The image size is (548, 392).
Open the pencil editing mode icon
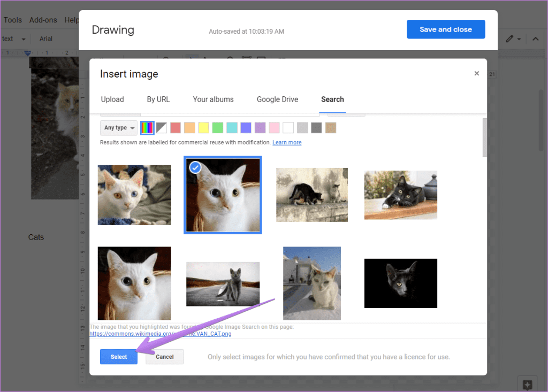[510, 39]
